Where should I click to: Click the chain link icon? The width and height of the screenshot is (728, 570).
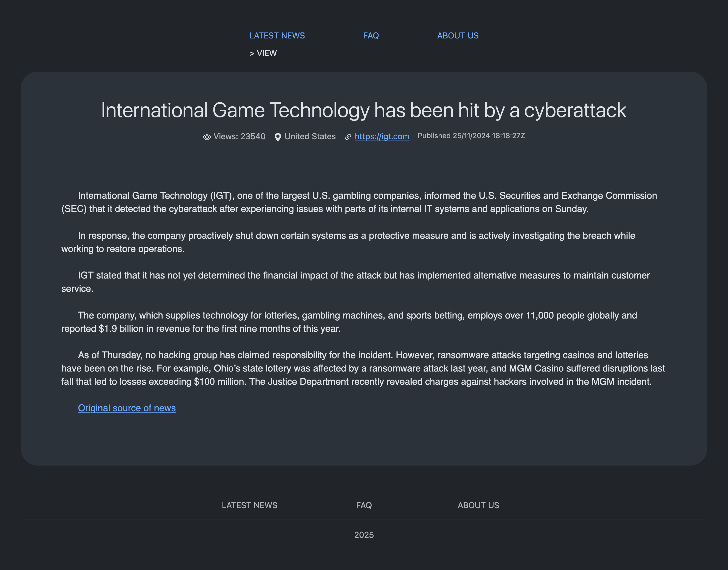point(348,137)
